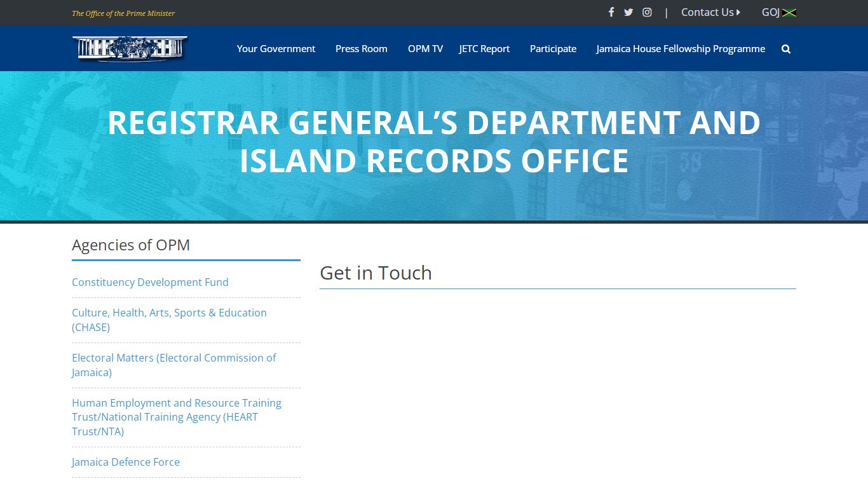
Task: Open Electoral Matters agency link
Action: coord(173,365)
